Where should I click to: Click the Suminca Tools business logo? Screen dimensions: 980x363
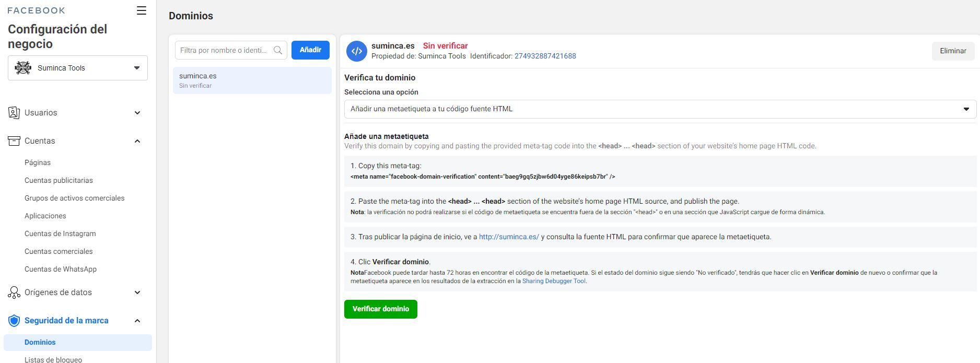click(x=23, y=68)
